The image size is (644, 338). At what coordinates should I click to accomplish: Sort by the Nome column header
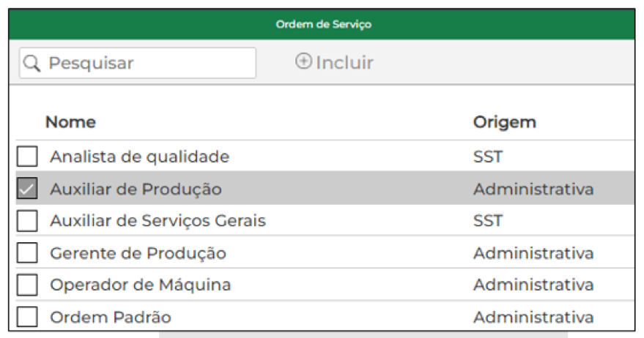tap(70, 122)
